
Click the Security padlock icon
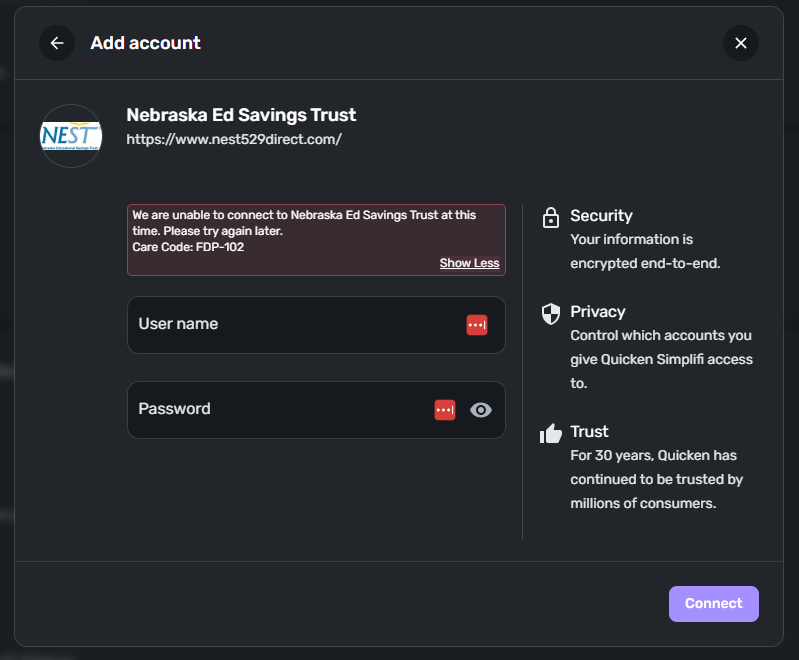550,217
